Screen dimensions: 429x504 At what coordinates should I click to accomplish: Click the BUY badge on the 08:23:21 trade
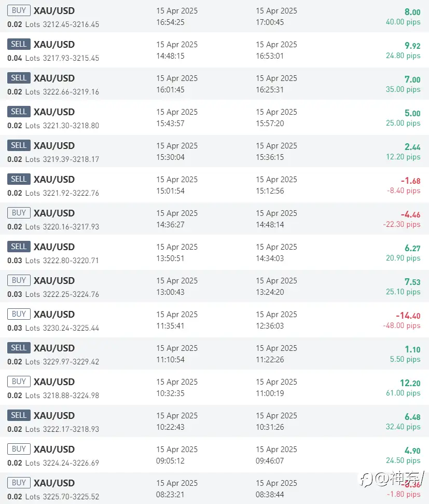[x=19, y=483]
